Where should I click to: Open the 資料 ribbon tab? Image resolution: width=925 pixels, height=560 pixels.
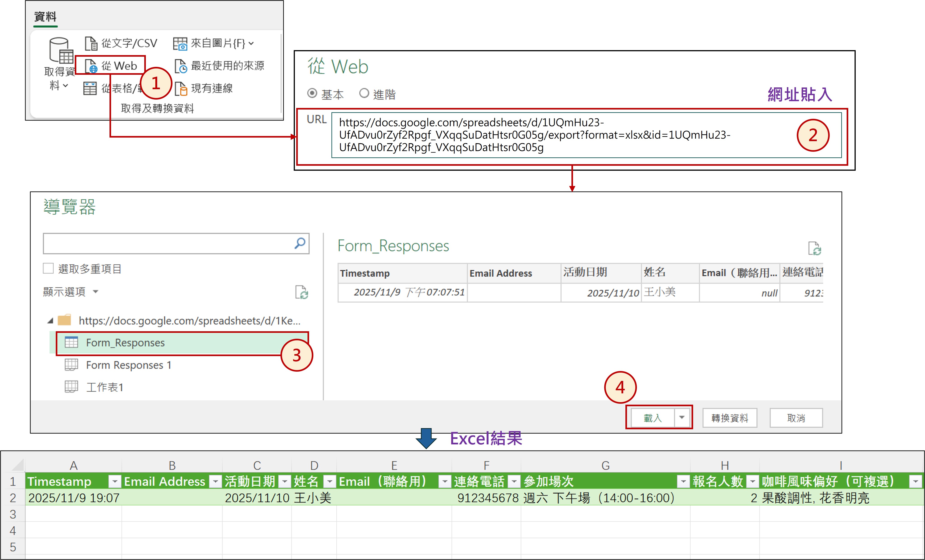45,17
